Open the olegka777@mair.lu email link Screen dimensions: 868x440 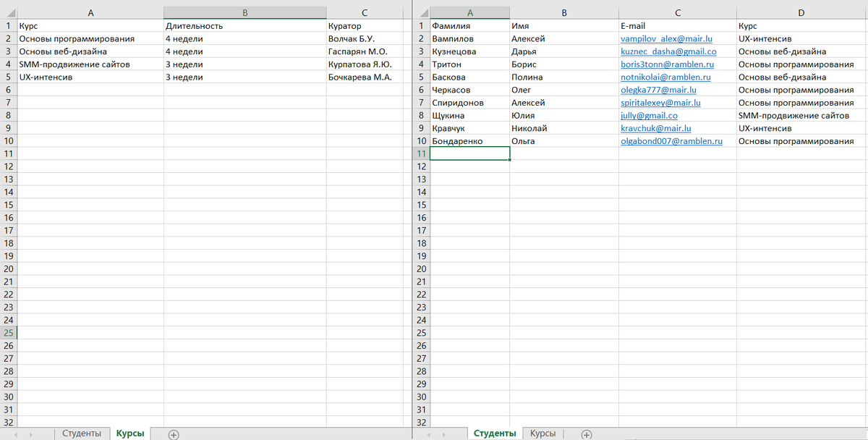point(658,90)
